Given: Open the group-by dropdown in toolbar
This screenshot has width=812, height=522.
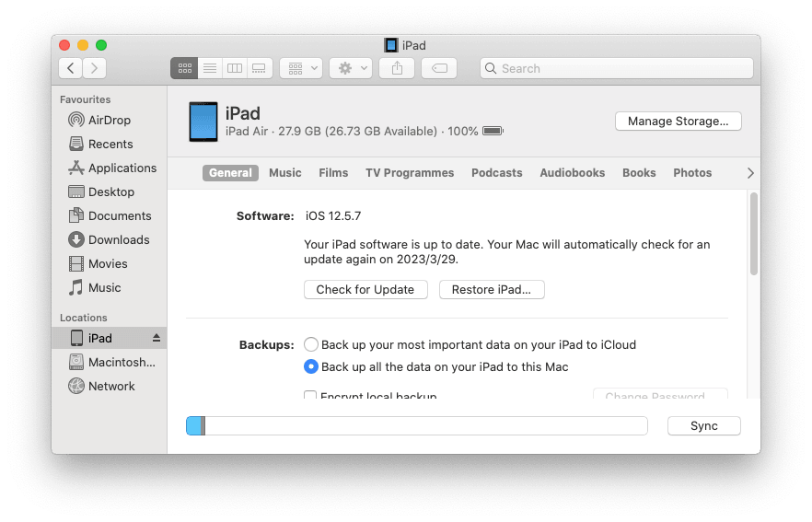Looking at the screenshot, I should pyautogui.click(x=301, y=68).
